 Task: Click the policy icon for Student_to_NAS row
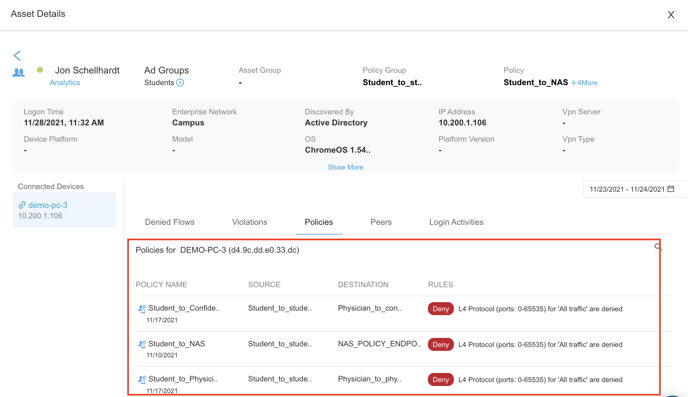click(x=142, y=344)
